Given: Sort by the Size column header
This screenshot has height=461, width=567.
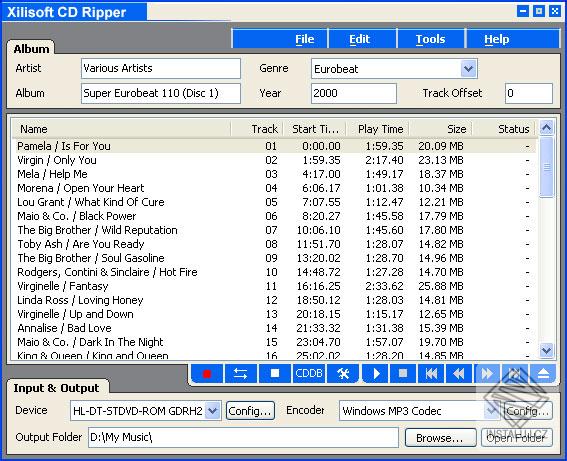Looking at the screenshot, I should click(x=440, y=129).
